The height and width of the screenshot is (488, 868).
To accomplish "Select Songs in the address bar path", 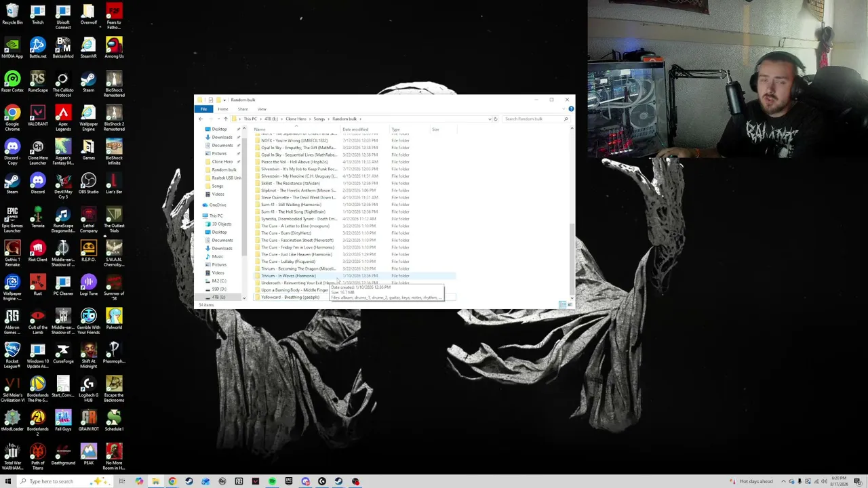I will pos(319,119).
